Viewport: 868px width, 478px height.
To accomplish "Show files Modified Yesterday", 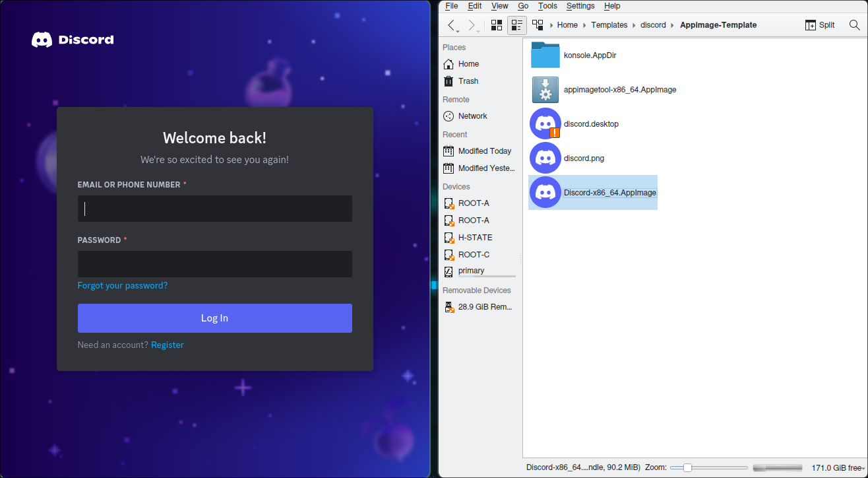I will pos(480,168).
